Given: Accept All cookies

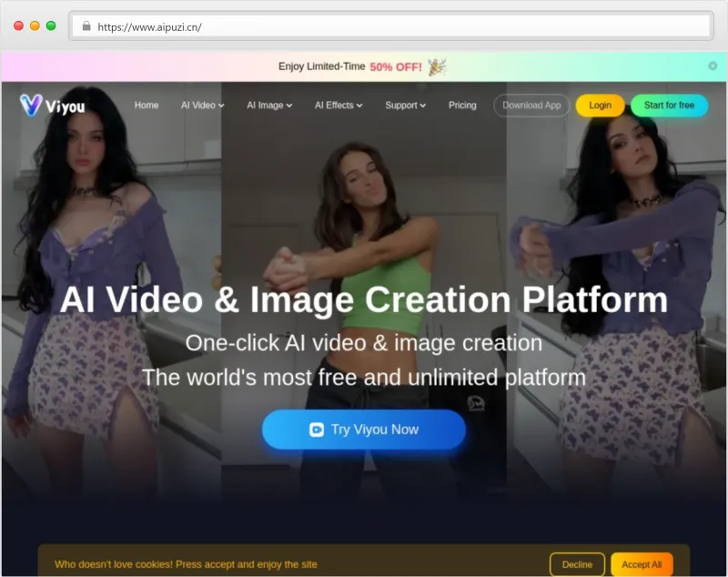Looking at the screenshot, I should [x=642, y=564].
